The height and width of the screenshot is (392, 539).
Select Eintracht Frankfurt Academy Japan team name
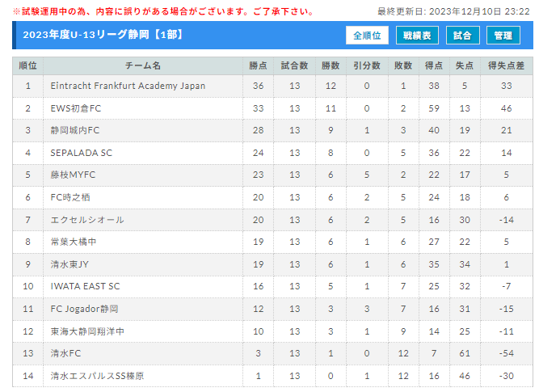[128, 86]
